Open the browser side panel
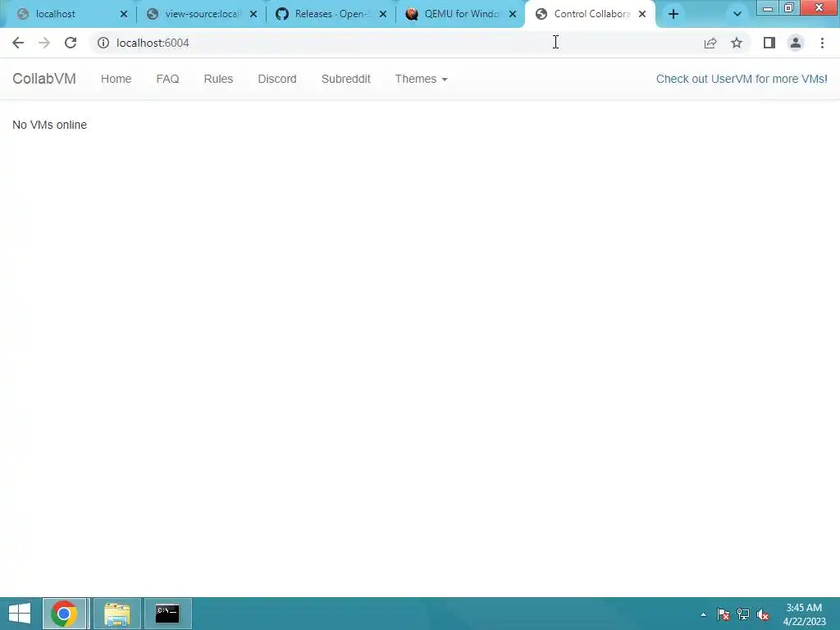 (x=769, y=43)
